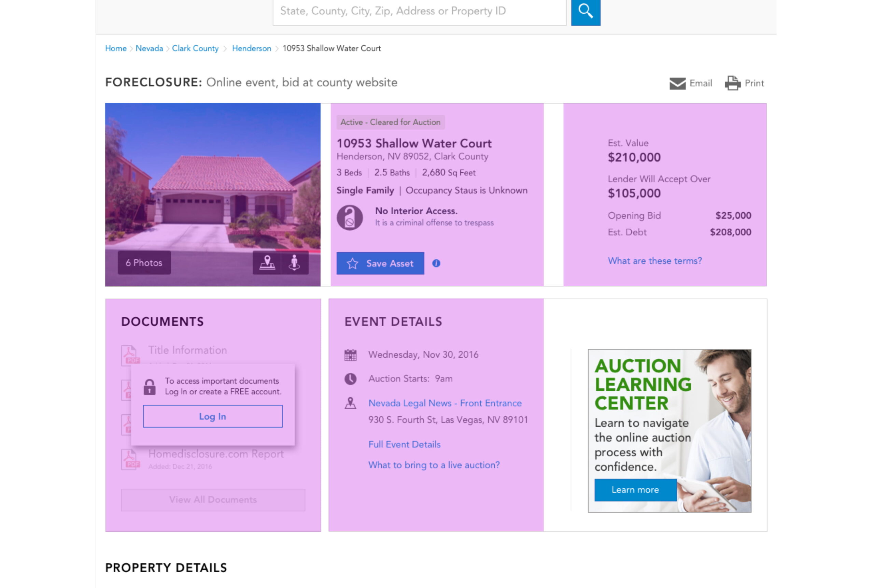Click the star icon on Save Asset
This screenshot has width=874, height=588.
coord(352,263)
